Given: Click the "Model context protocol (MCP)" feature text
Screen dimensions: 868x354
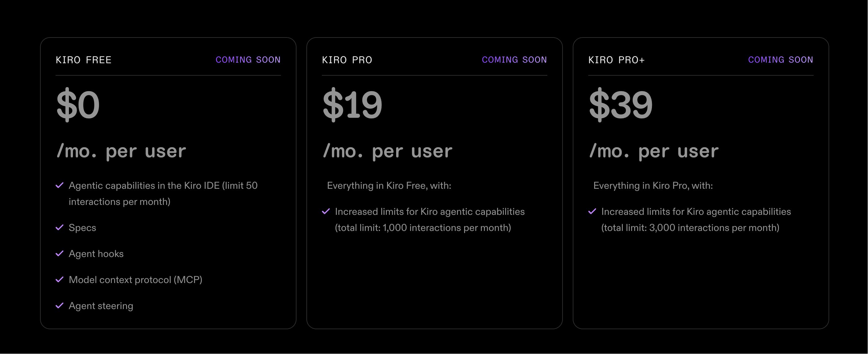Looking at the screenshot, I should [x=135, y=280].
